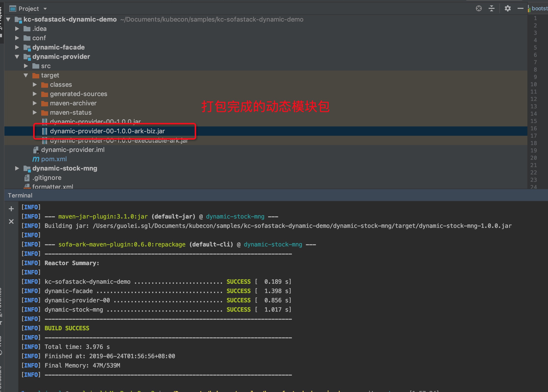Add a new terminal session with plus
The height and width of the screenshot is (392, 548).
point(11,209)
